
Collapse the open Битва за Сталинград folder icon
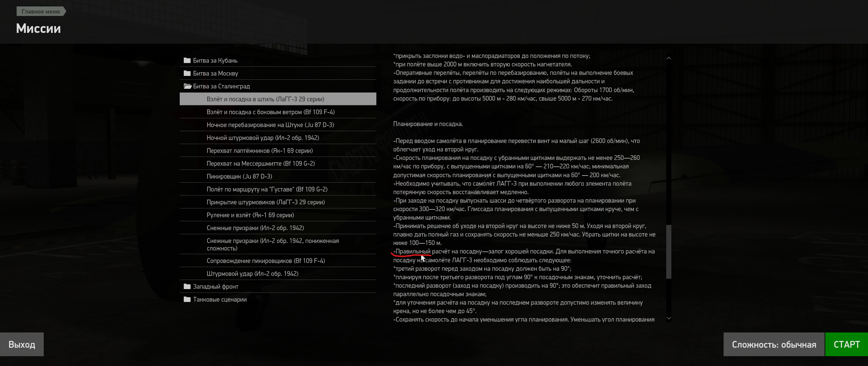pos(188,86)
